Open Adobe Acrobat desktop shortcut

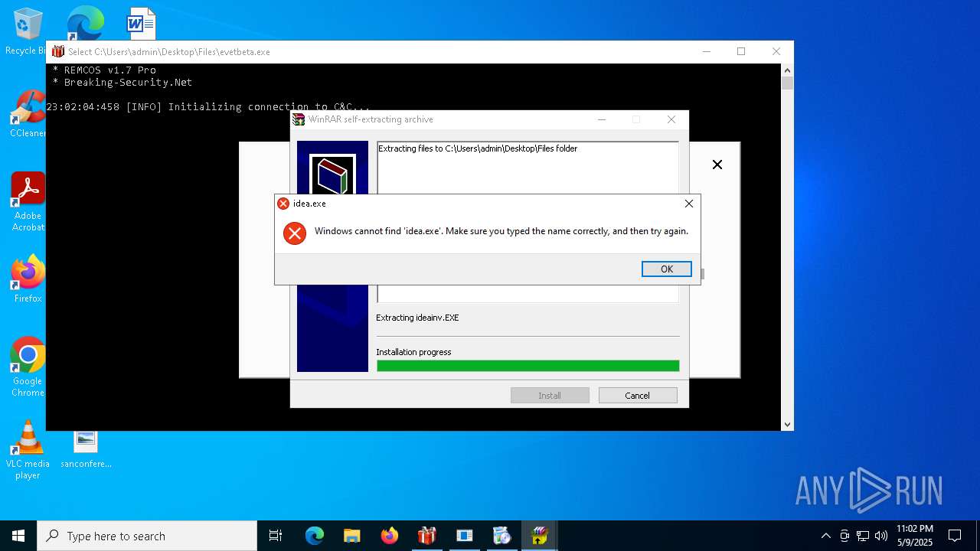click(x=28, y=202)
